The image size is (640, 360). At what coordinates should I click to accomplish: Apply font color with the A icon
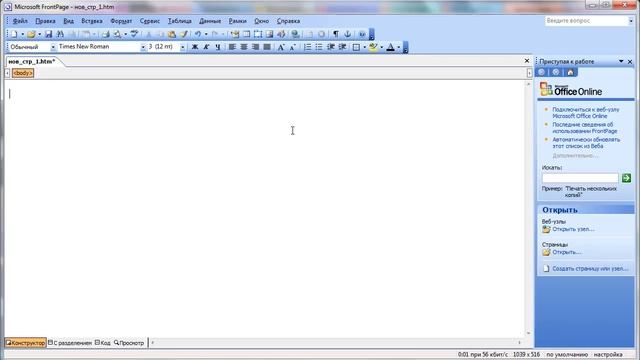click(x=390, y=47)
